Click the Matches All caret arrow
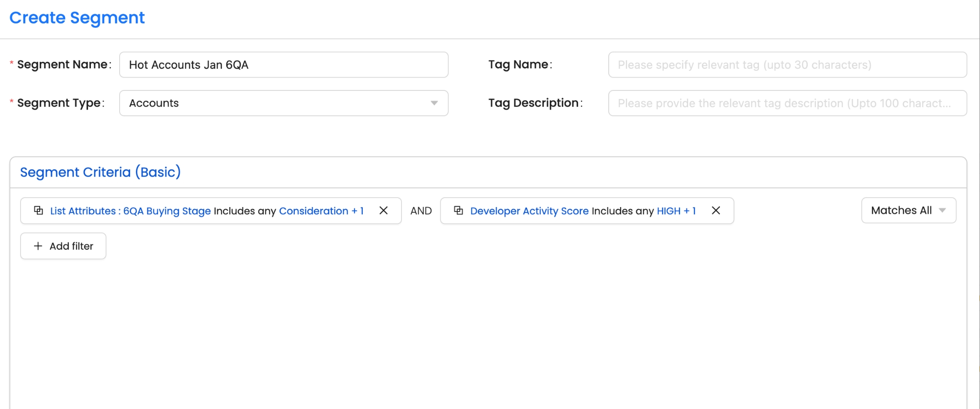Viewport: 980px width, 409px height. (x=942, y=210)
